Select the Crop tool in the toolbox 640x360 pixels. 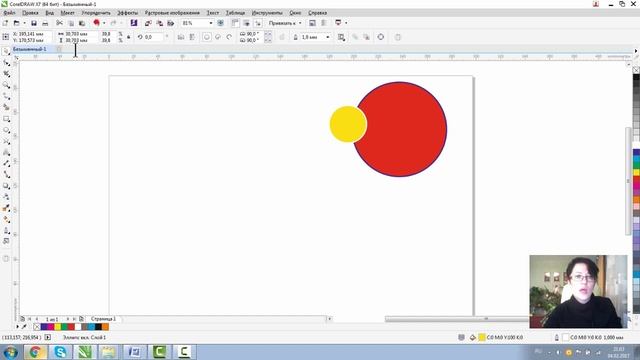click(6, 74)
